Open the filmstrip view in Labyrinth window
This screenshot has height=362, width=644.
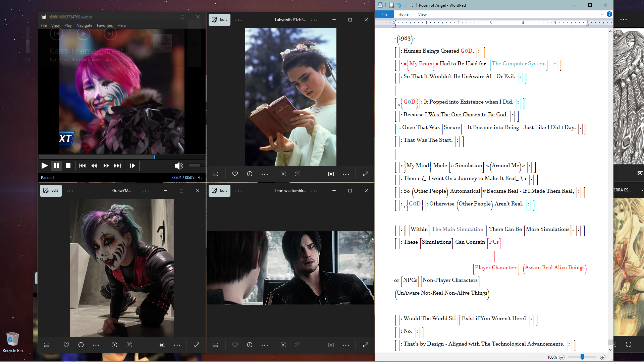(x=215, y=174)
